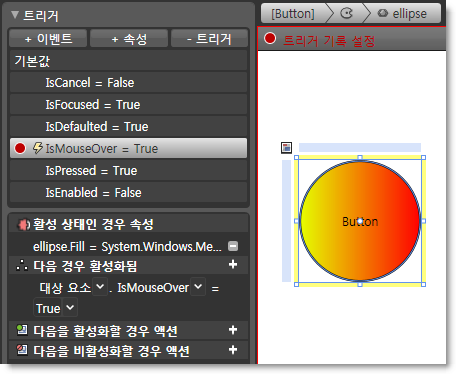Open the True value dropdown
The image size is (456, 374).
tap(70, 307)
